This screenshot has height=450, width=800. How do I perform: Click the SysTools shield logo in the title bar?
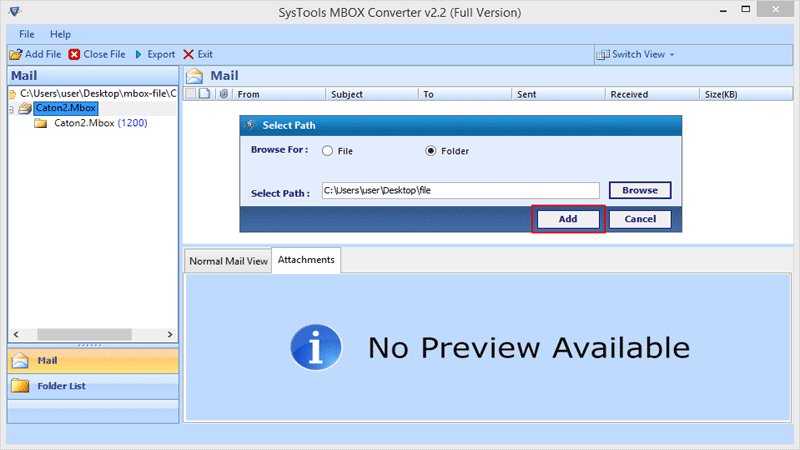[15, 11]
